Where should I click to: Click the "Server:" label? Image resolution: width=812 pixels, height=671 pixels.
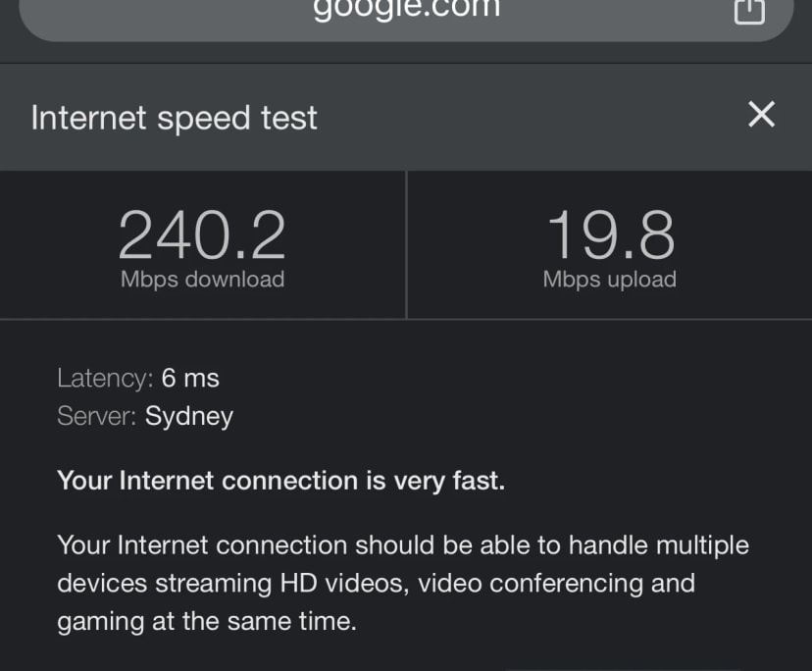point(97,416)
